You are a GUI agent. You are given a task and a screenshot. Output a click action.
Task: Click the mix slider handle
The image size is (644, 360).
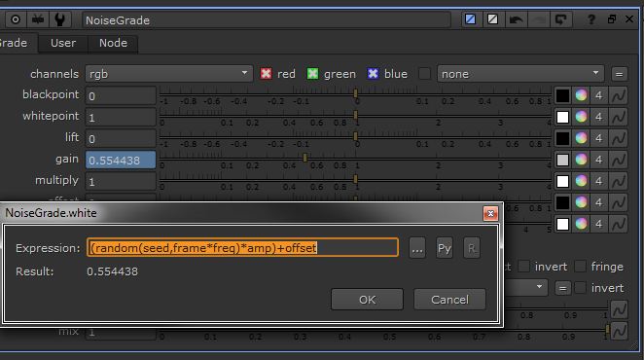pyautogui.click(x=607, y=329)
